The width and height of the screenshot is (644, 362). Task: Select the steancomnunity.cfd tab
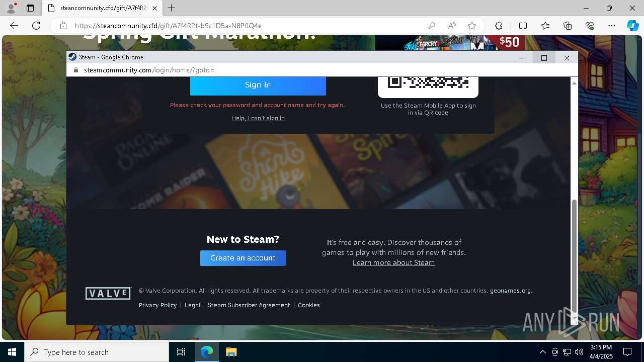[x=102, y=8]
